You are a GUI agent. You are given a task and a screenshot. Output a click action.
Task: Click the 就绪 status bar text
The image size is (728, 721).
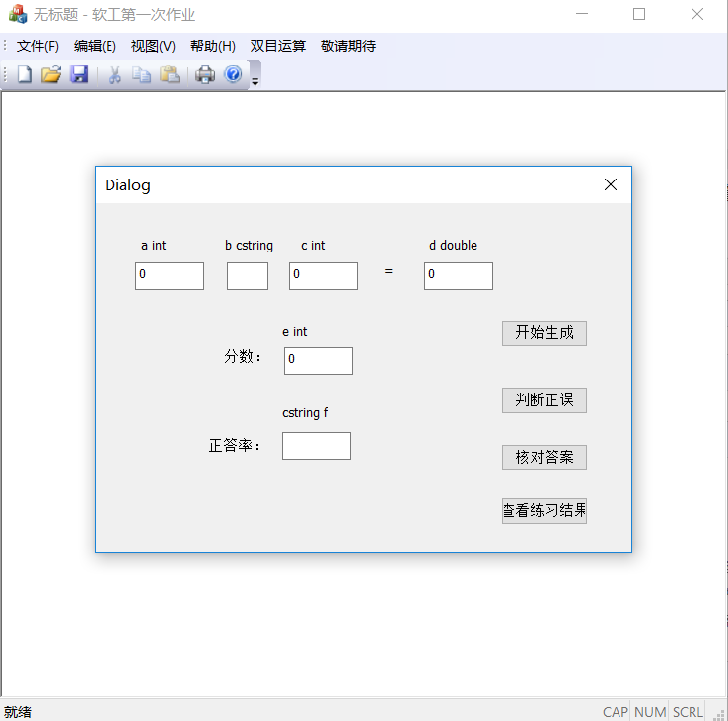click(x=18, y=712)
